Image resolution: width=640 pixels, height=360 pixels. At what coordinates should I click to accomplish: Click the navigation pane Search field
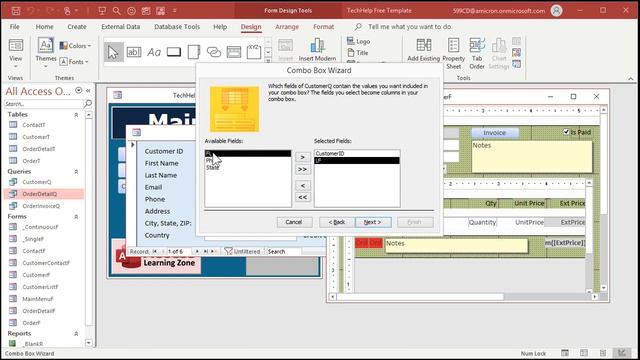(x=43, y=104)
